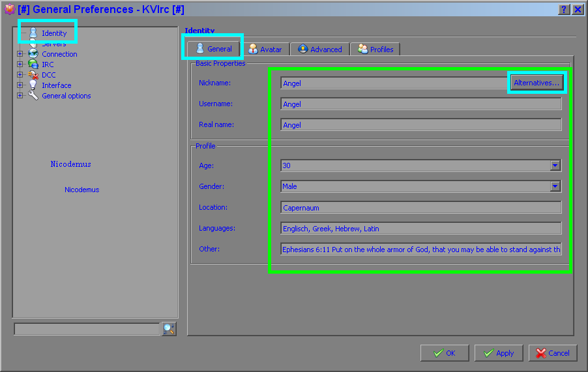Click the Identity person icon in tree
Image resolution: width=588 pixels, height=372 pixels.
tap(33, 33)
